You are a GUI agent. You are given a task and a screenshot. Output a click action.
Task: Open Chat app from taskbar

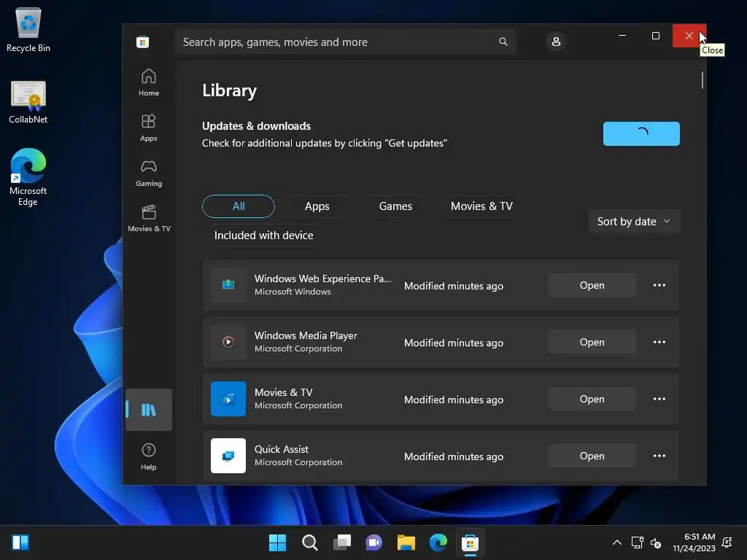(x=374, y=542)
